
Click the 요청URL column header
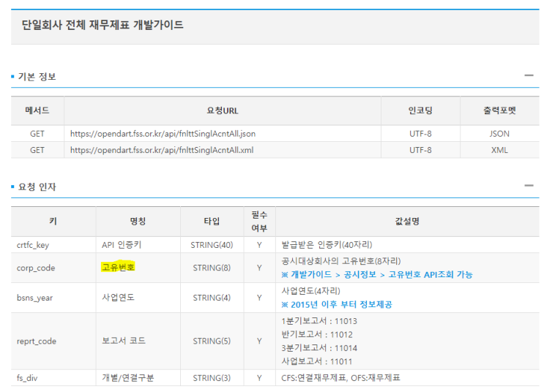223,110
